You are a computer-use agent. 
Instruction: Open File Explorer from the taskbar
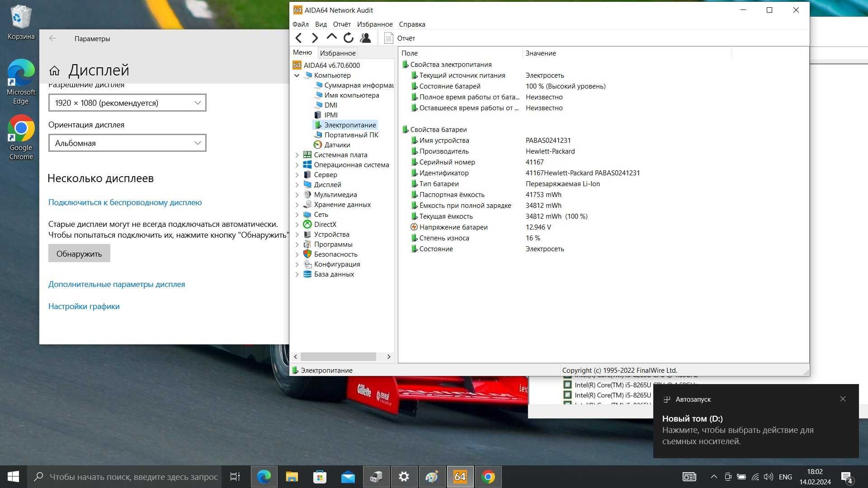292,477
